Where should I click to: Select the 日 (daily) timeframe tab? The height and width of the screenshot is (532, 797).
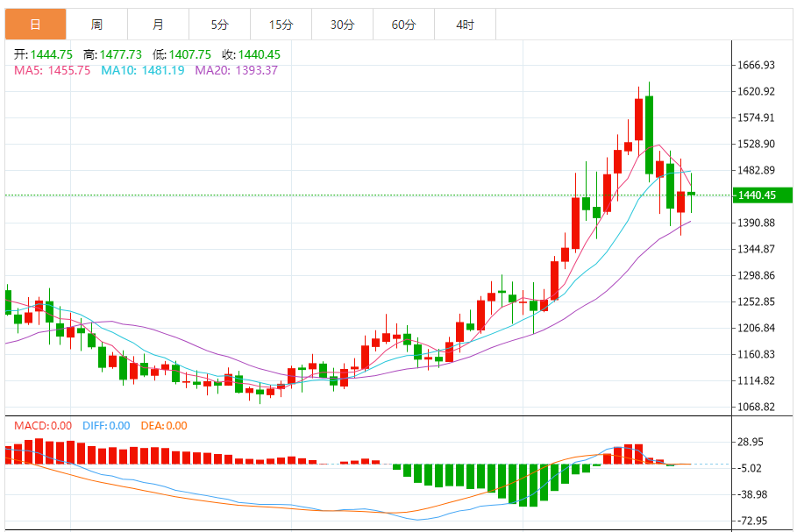tap(35, 25)
